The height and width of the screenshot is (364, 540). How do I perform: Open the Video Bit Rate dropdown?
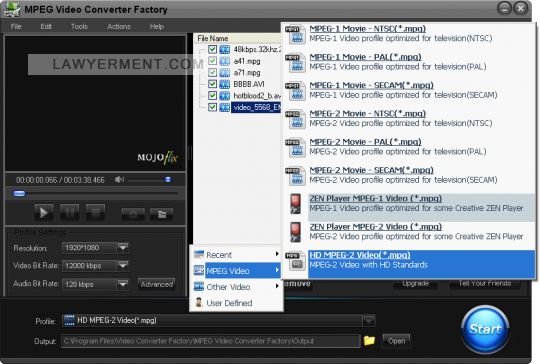pyautogui.click(x=123, y=266)
